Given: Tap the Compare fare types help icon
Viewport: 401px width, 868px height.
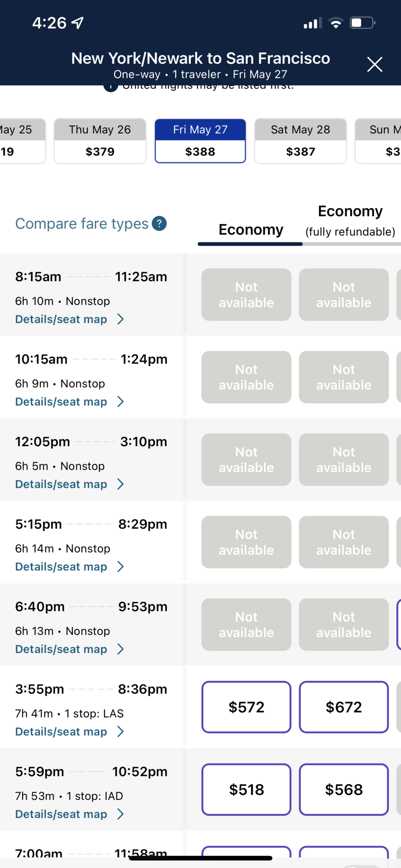Looking at the screenshot, I should (x=159, y=224).
